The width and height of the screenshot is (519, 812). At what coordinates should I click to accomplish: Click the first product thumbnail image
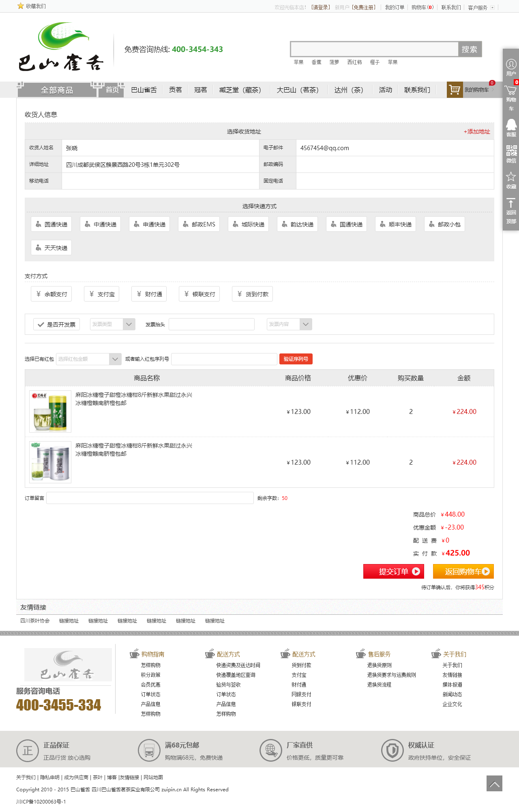[x=50, y=411]
